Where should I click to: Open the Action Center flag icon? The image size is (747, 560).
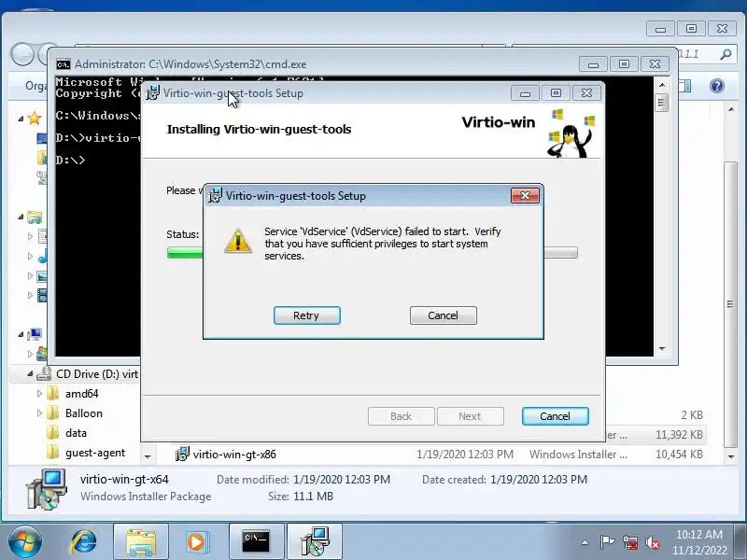tap(607, 542)
